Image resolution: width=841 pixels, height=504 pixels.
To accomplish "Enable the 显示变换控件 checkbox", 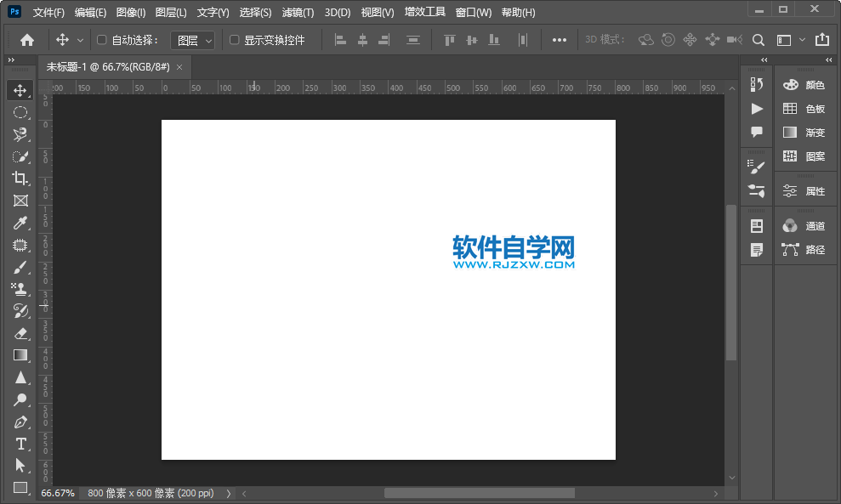I will coord(234,39).
